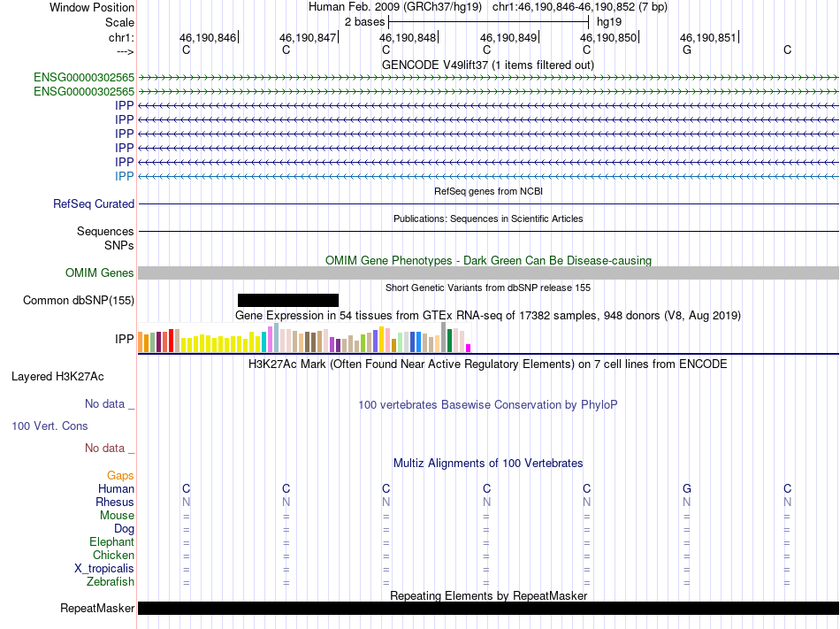Click the 'SNPs' publications label
Viewport: 840px width, 629px height.
coord(119,245)
